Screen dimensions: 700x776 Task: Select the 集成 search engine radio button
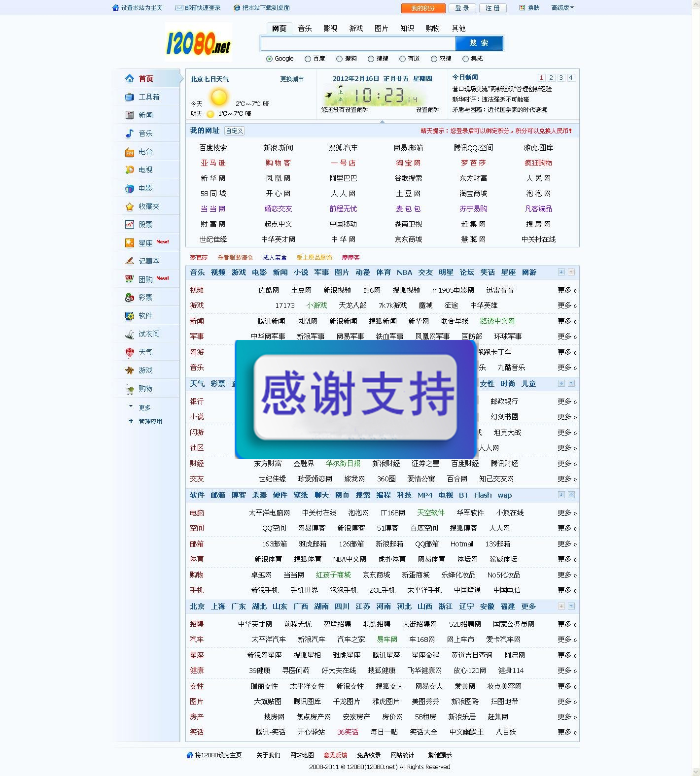[465, 59]
